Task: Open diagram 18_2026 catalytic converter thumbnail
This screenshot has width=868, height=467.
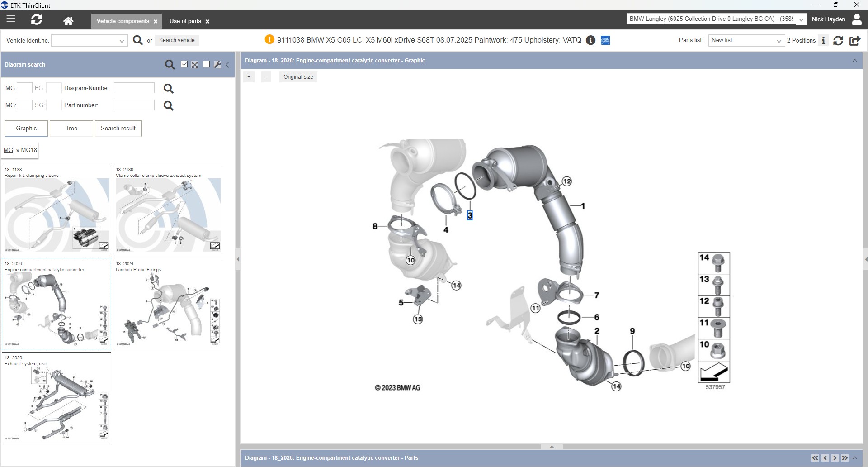Action: (57, 304)
